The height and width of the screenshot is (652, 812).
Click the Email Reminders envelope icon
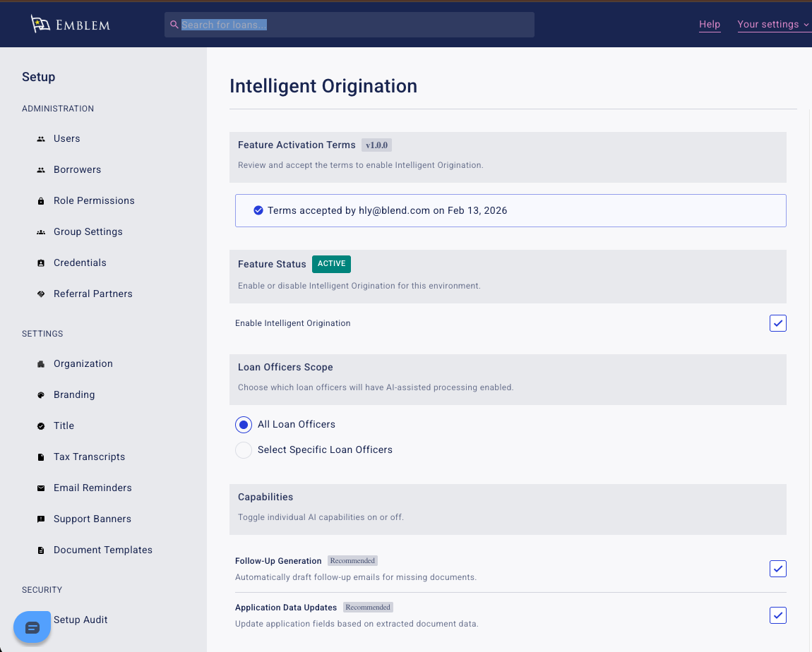41,488
